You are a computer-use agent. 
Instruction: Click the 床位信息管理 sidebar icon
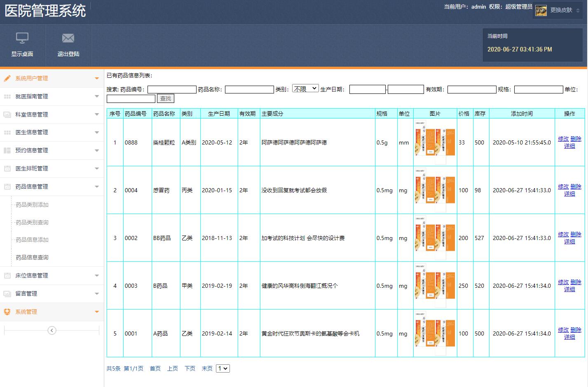(x=7, y=275)
